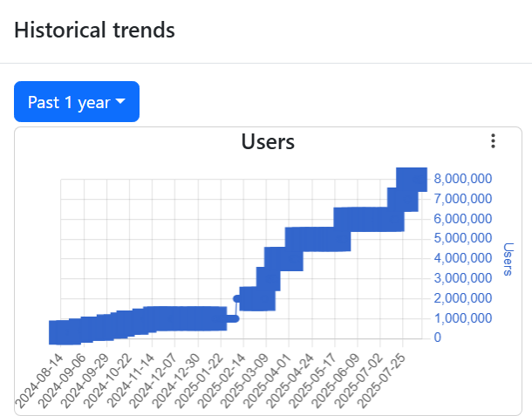532x416 pixels.
Task: Click the 5,000,000 y-axis label
Action: point(464,238)
